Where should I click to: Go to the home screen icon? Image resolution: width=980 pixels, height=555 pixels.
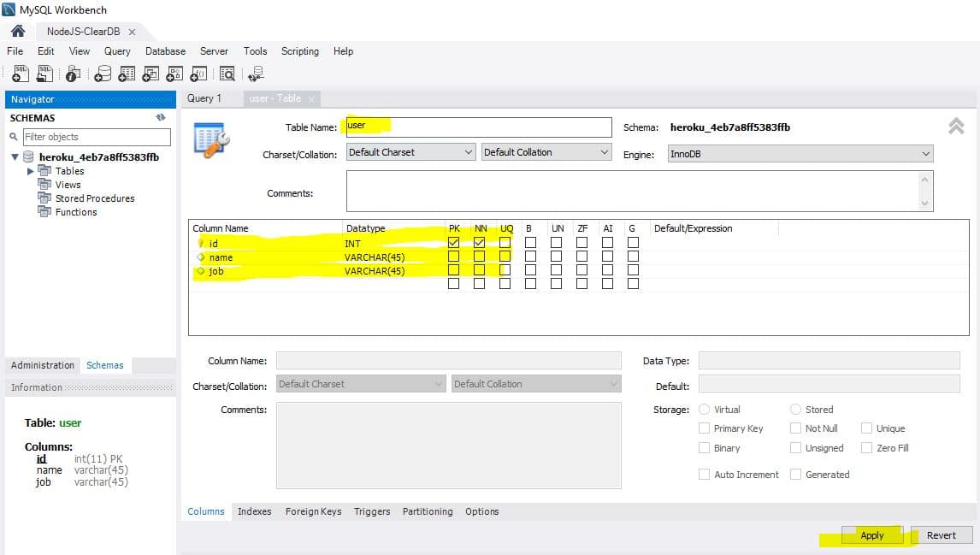tap(18, 31)
